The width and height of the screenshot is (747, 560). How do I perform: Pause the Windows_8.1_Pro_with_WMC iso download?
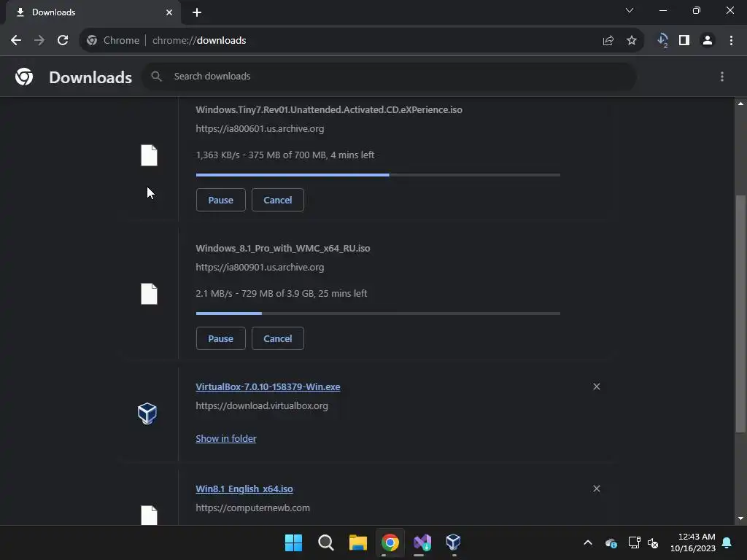[220, 338]
